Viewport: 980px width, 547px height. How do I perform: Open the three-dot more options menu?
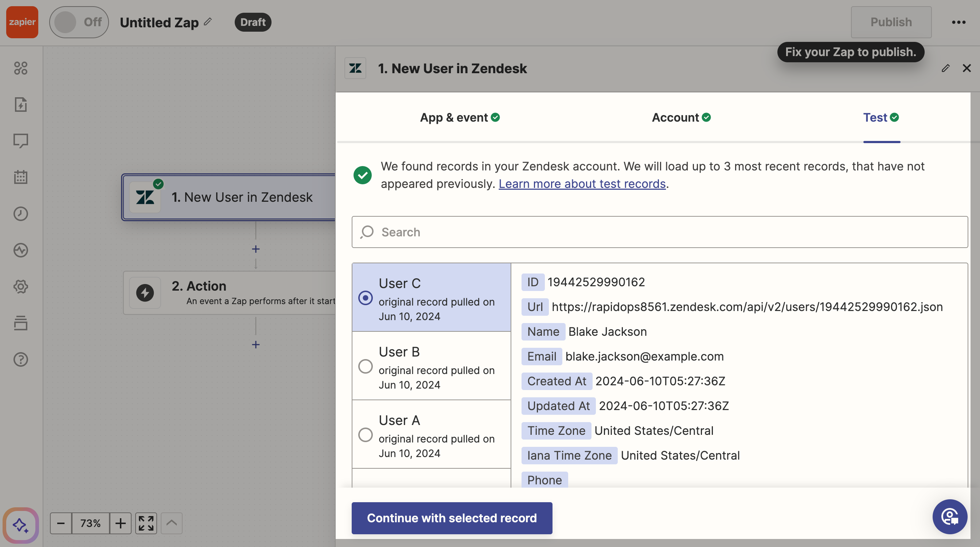click(x=959, y=22)
